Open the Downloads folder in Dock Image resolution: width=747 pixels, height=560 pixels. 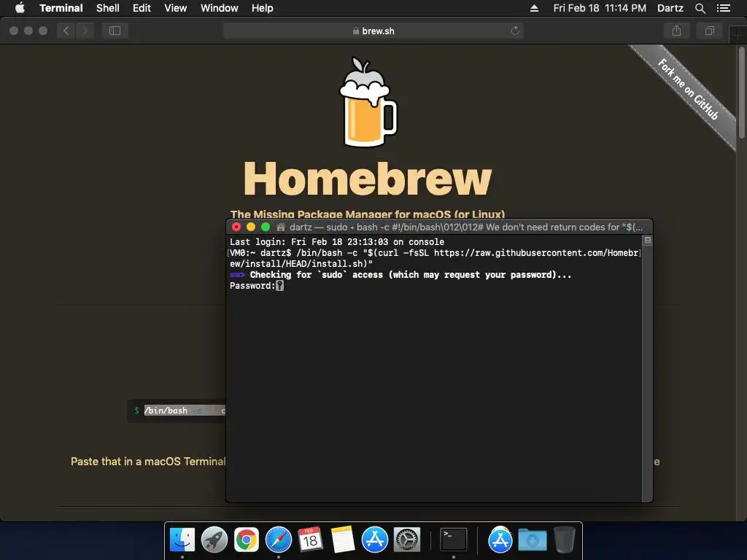[x=532, y=540]
